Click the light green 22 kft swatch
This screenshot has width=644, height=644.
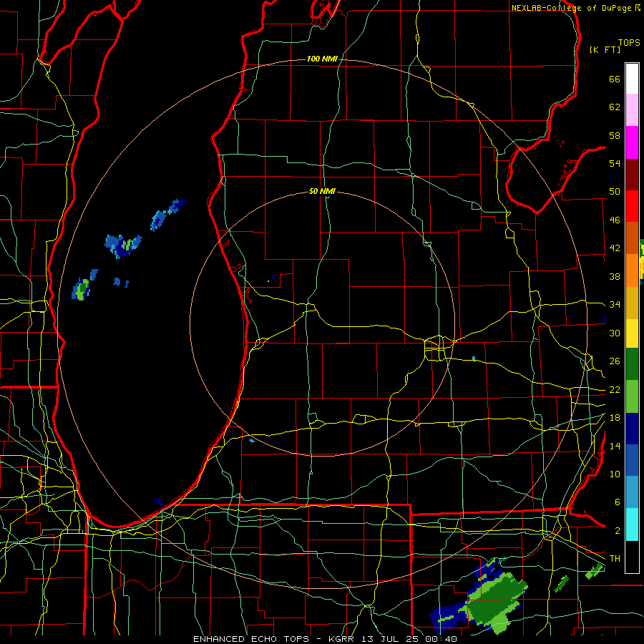tap(632, 396)
